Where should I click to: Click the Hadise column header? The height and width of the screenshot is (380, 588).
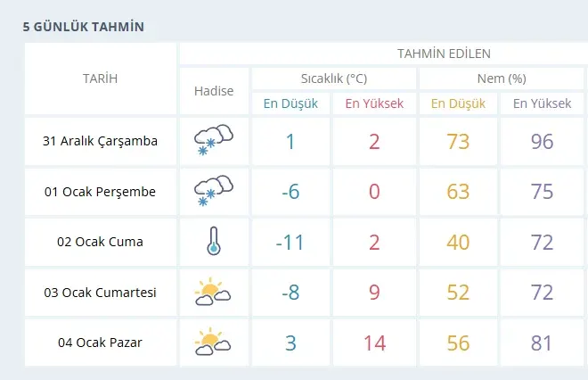pyautogui.click(x=213, y=91)
